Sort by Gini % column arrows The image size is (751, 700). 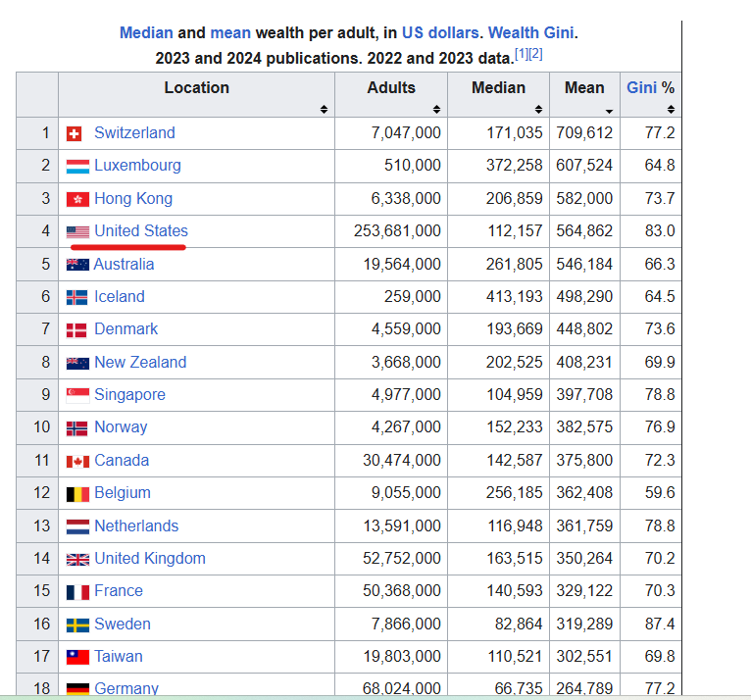click(671, 109)
